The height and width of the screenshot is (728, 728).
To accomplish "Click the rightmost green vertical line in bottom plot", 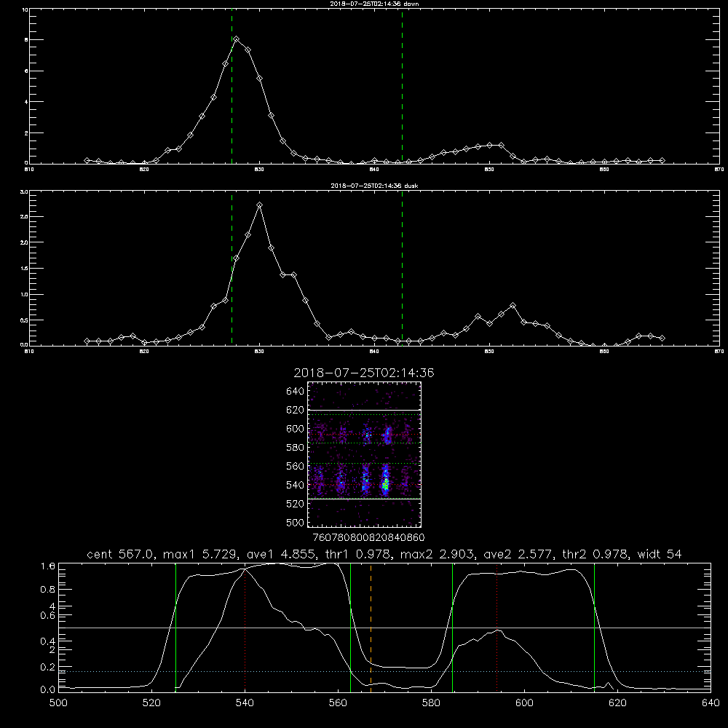I will [x=594, y=627].
